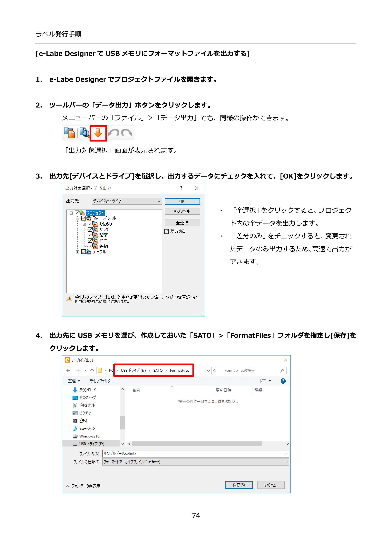Click the プロジェクト gear icon in the tree

click(x=82, y=213)
